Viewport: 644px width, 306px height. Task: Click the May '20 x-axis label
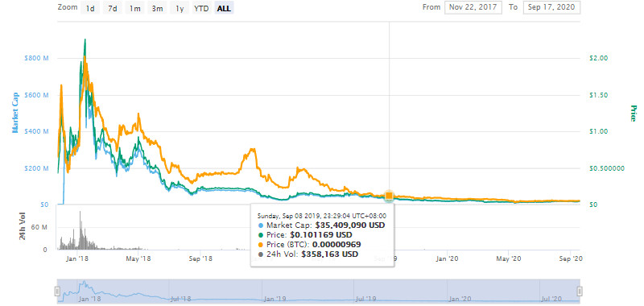pyautogui.click(x=509, y=258)
